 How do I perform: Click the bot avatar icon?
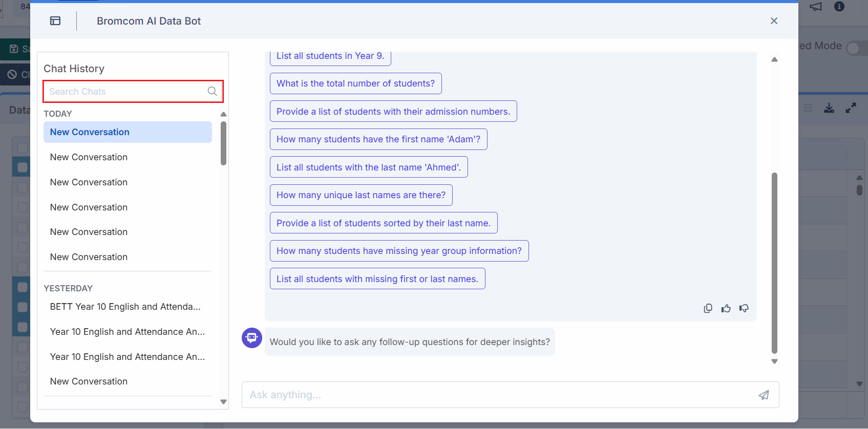252,338
